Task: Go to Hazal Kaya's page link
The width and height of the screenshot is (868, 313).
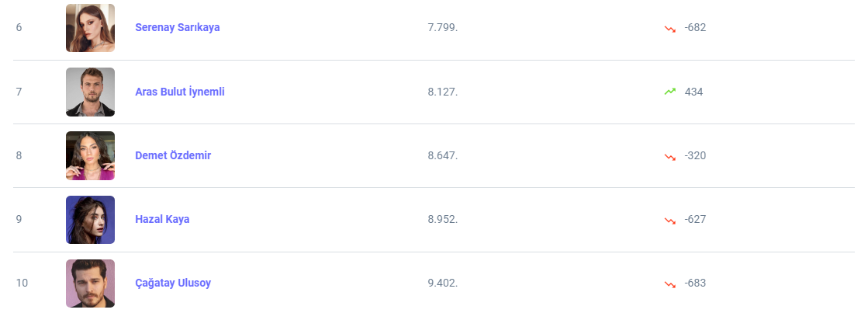Action: pos(162,219)
